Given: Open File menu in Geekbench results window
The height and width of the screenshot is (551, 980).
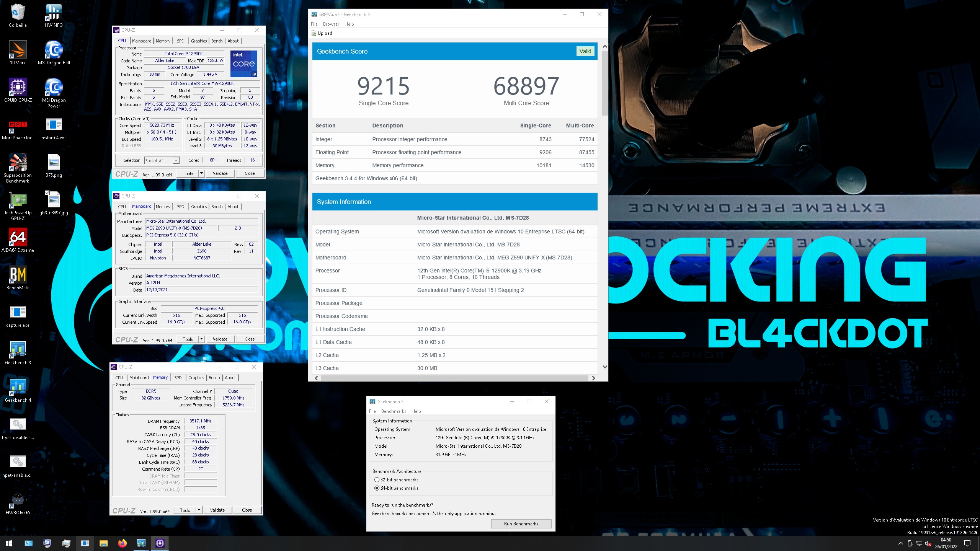Looking at the screenshot, I should 314,24.
